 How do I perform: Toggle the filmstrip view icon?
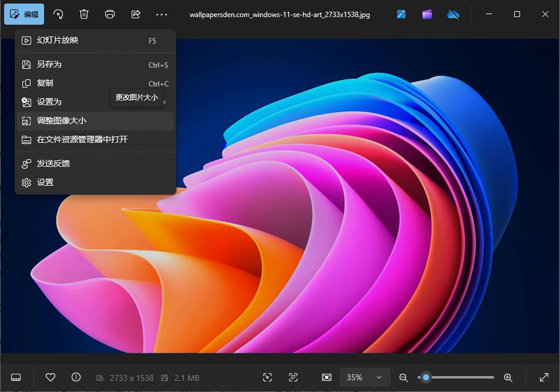[16, 377]
